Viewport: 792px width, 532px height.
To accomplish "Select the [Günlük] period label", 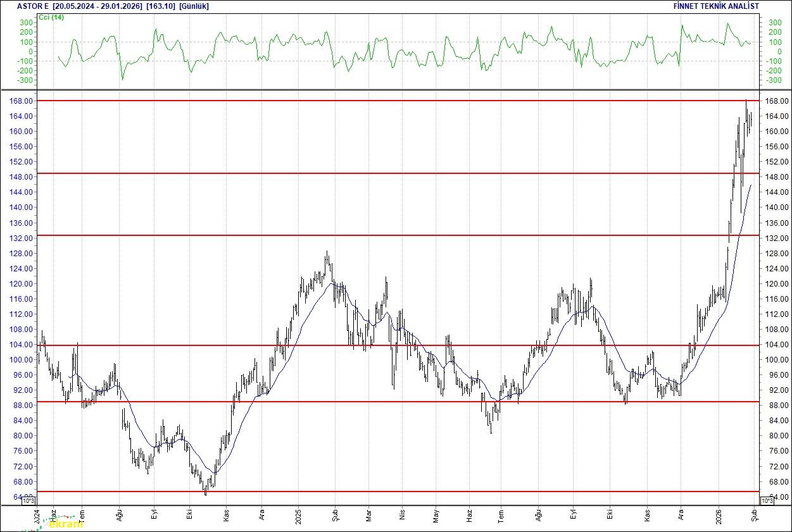I will (194, 6).
